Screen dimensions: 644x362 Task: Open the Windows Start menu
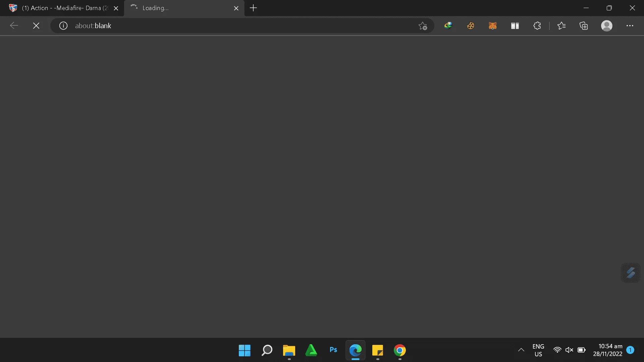[x=245, y=351]
